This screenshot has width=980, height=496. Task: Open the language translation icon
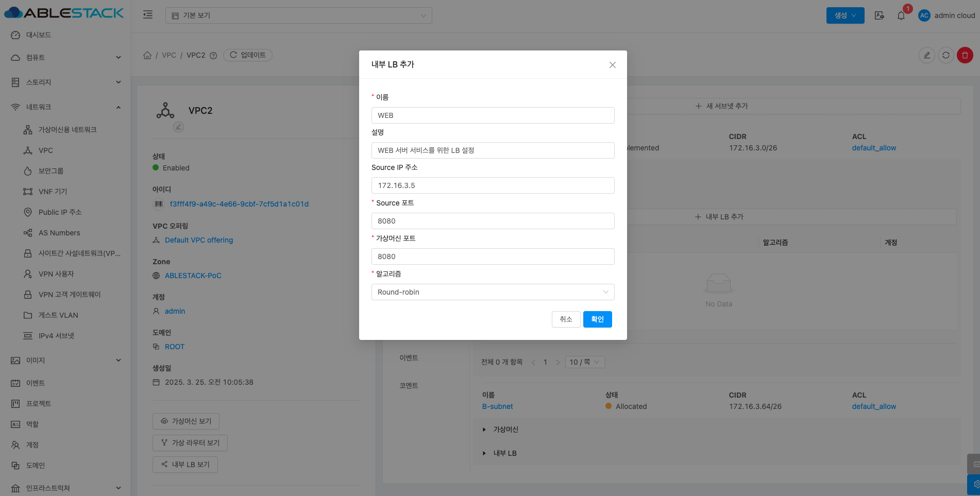(x=880, y=15)
